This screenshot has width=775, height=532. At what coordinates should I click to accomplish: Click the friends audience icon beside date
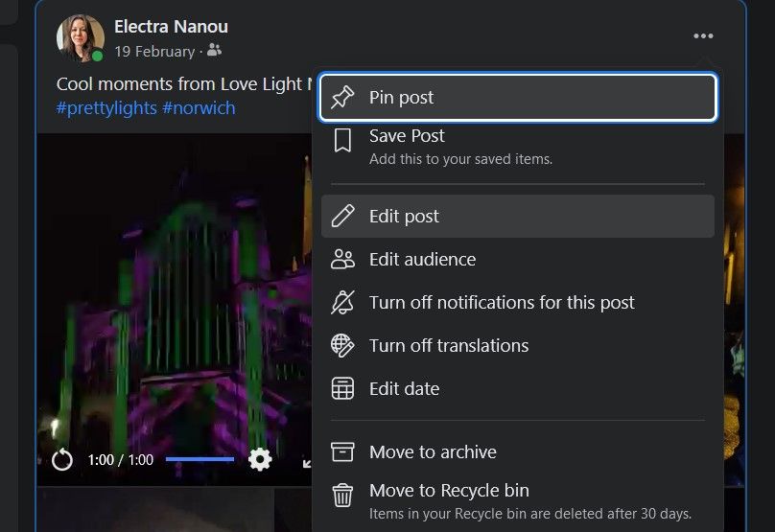click(x=214, y=50)
